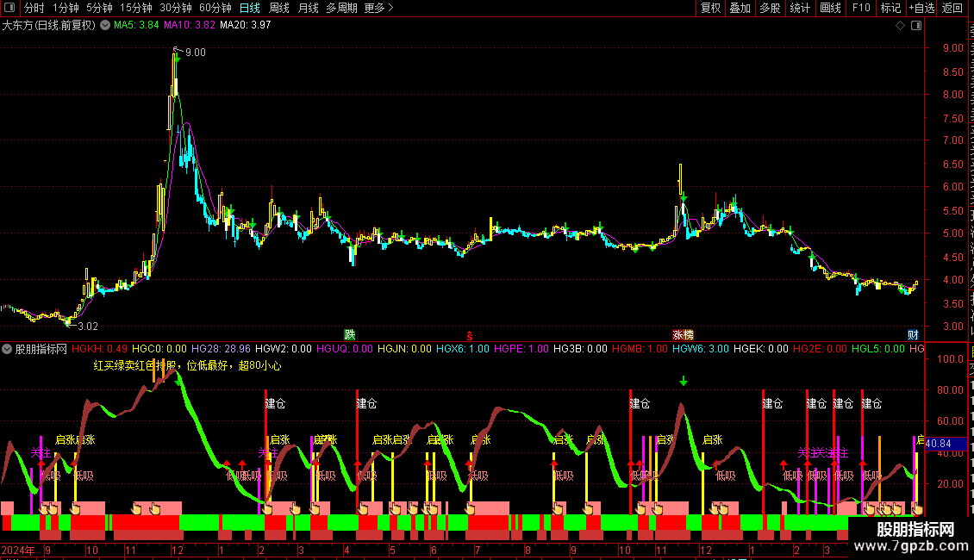Click the 涨榜 badge on the main chart
This screenshot has height=560, width=974.
click(x=683, y=334)
